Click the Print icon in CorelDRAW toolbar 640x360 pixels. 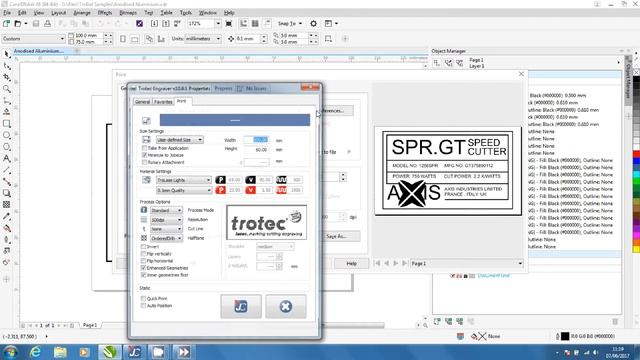point(47,24)
